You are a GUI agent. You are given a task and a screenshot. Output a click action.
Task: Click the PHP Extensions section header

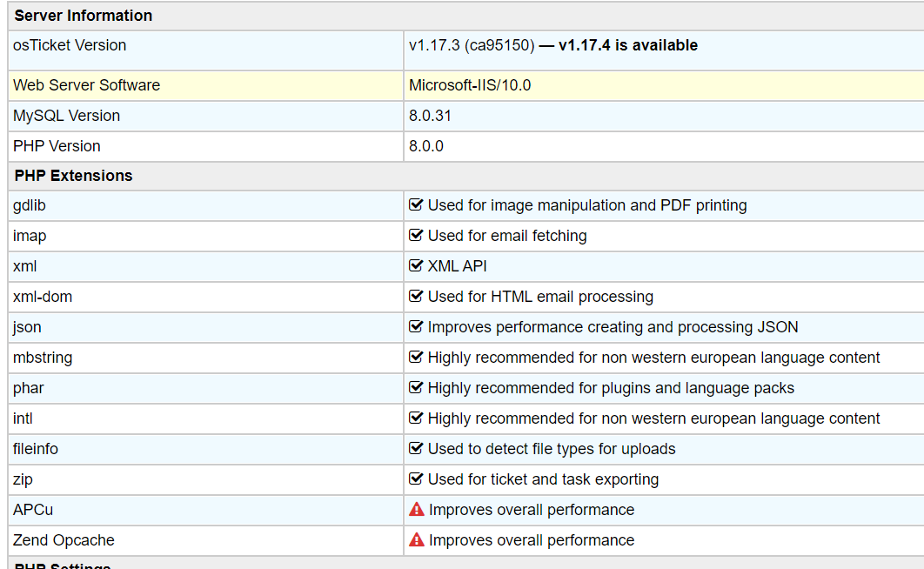[74, 176]
